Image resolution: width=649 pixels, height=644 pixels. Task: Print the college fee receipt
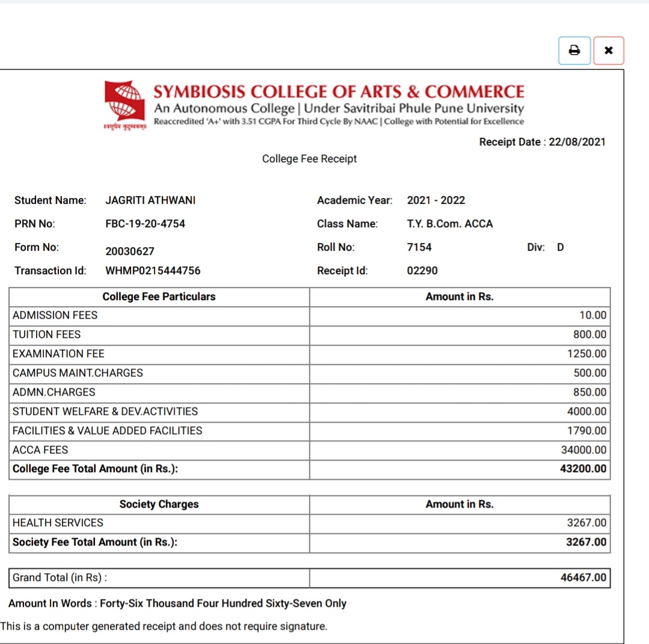574,51
